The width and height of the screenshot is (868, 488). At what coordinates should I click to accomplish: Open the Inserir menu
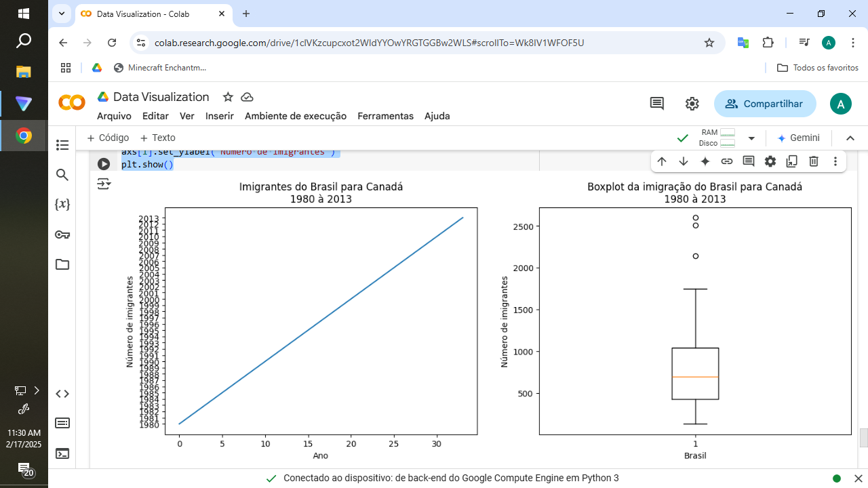220,116
